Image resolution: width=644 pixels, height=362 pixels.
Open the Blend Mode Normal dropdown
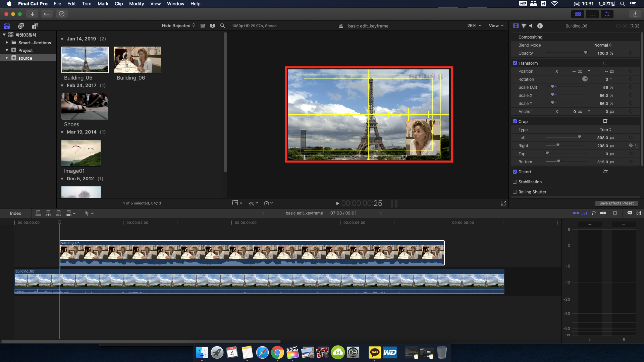tap(603, 45)
